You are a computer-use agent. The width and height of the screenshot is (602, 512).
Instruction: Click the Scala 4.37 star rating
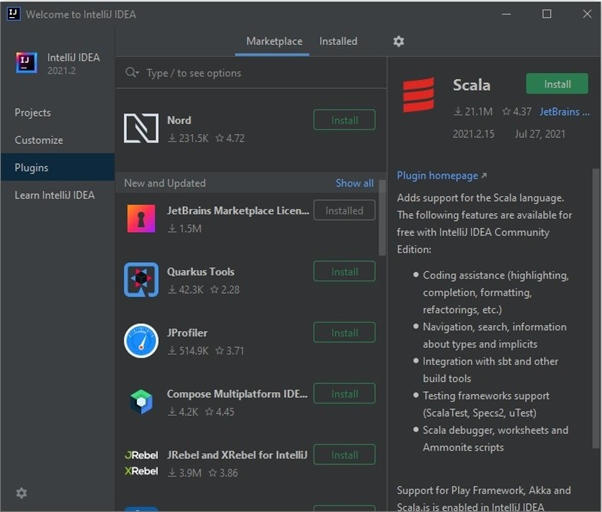[x=517, y=112]
